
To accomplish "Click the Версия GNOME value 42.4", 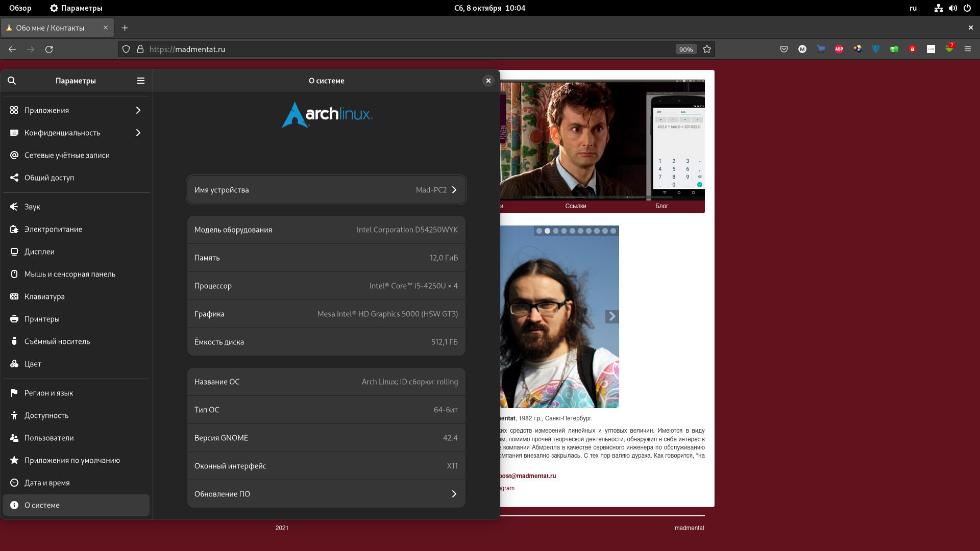I will [450, 438].
